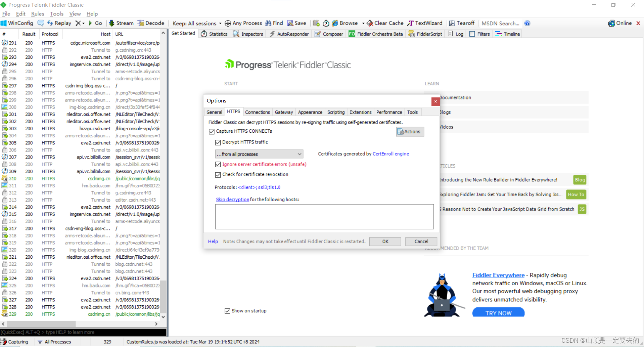Switch to the Inspectors tab
This screenshot has width=644, height=347.
tap(248, 34)
